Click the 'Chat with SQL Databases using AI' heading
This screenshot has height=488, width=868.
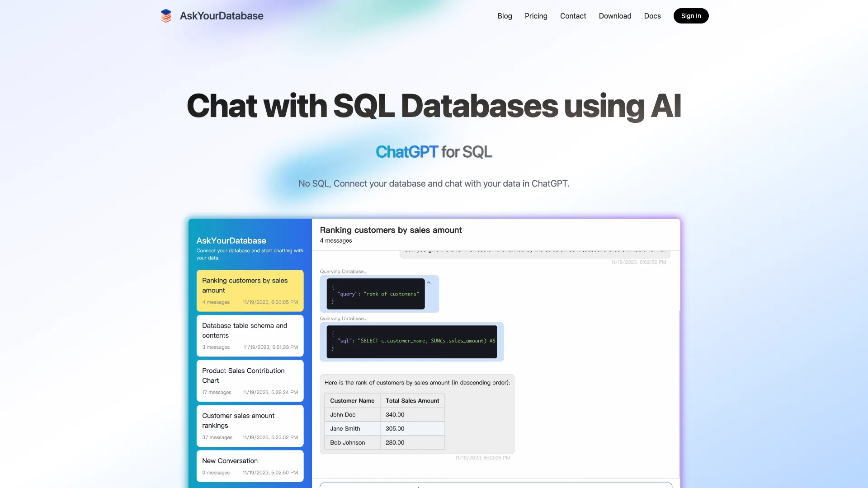click(x=434, y=106)
